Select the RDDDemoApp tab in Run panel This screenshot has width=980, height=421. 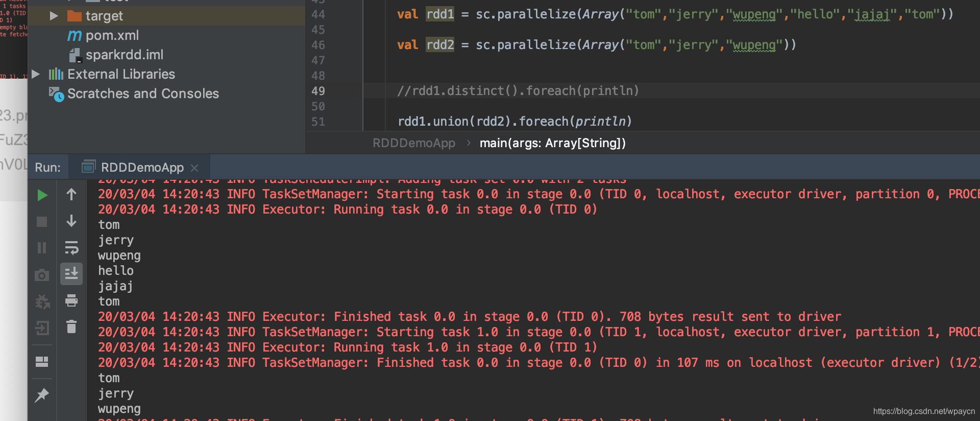pyautogui.click(x=139, y=167)
